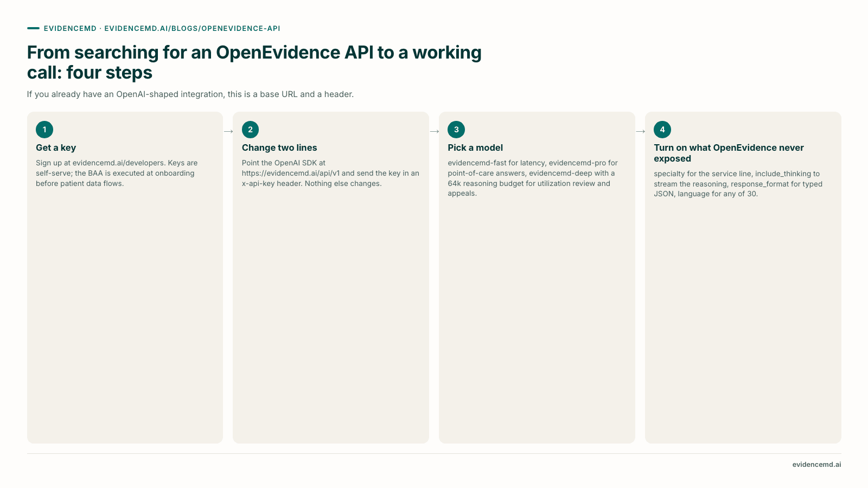The height and width of the screenshot is (488, 868).
Task: Click the step 4 number badge
Action: click(662, 130)
